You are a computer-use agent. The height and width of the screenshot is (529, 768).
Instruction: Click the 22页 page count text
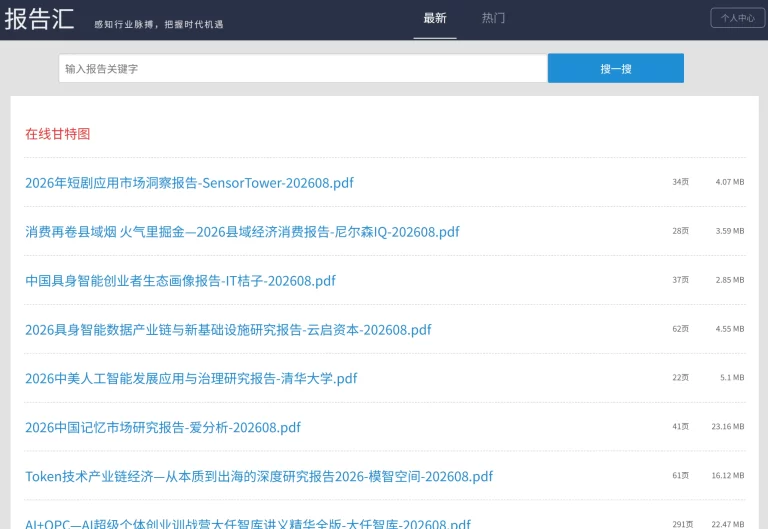tap(680, 378)
